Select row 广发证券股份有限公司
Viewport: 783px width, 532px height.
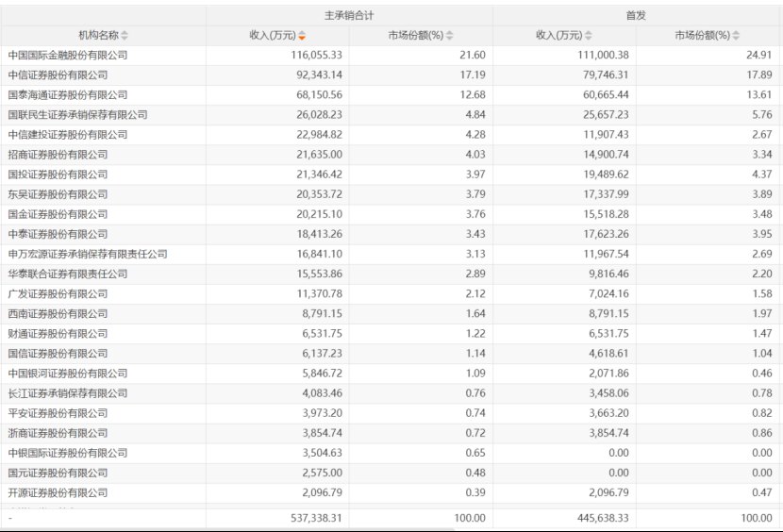click(x=390, y=294)
